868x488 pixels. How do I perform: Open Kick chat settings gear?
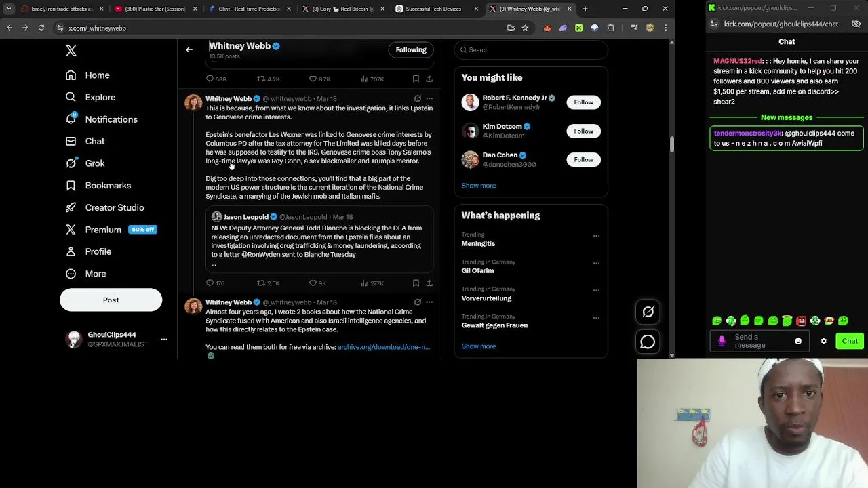coord(824,341)
